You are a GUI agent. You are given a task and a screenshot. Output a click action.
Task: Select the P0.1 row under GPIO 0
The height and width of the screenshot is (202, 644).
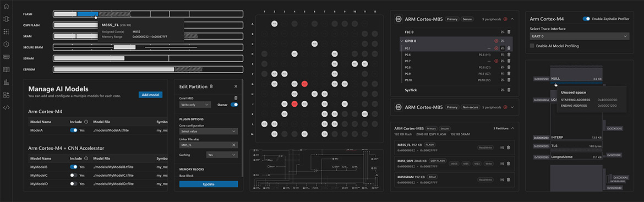tap(457, 48)
